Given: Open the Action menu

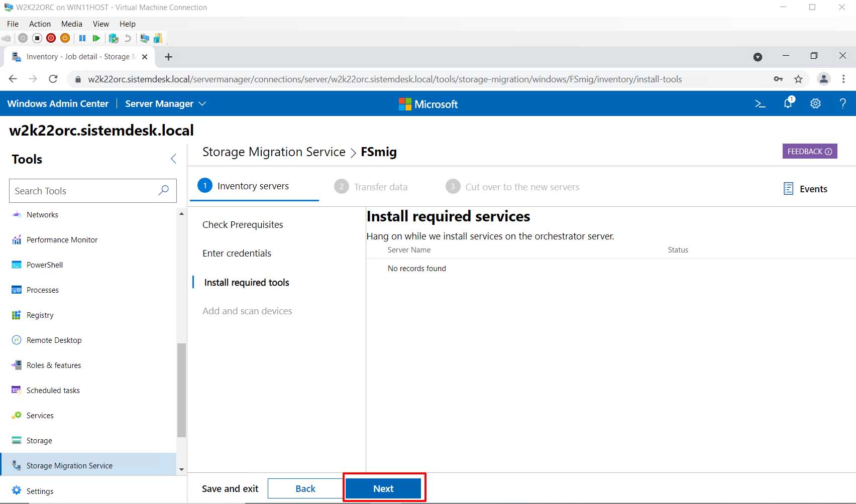Looking at the screenshot, I should click(40, 24).
